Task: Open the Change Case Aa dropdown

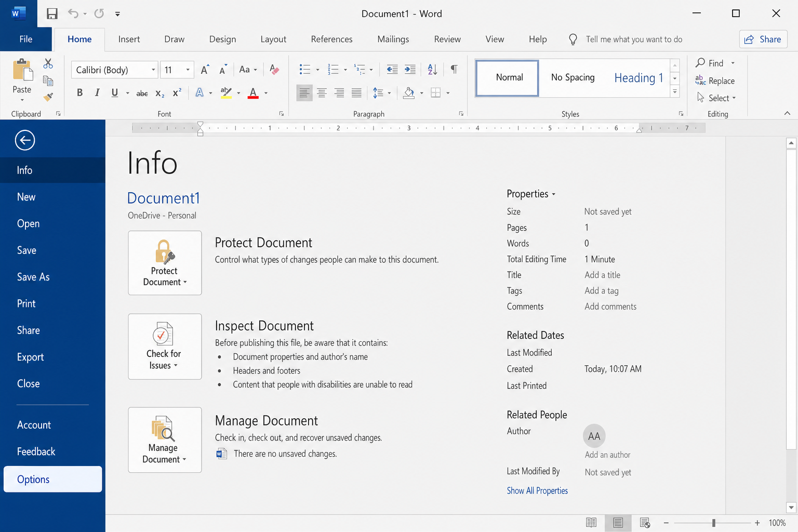Action: tap(248, 70)
